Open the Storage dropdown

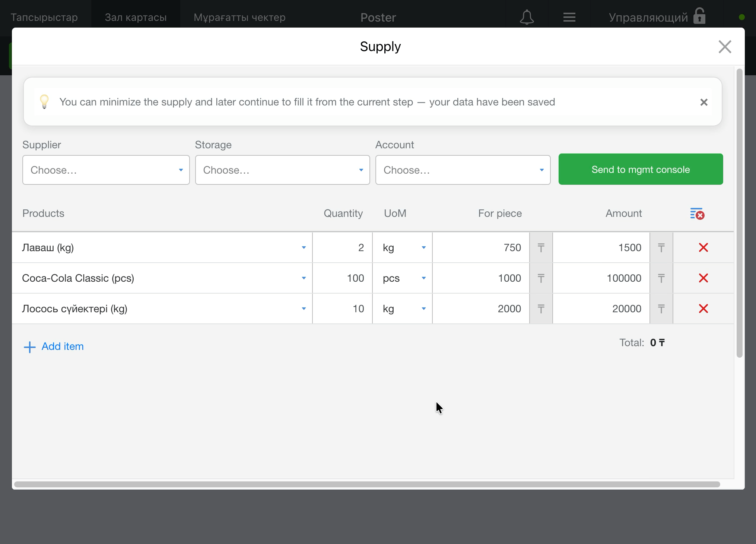click(282, 170)
